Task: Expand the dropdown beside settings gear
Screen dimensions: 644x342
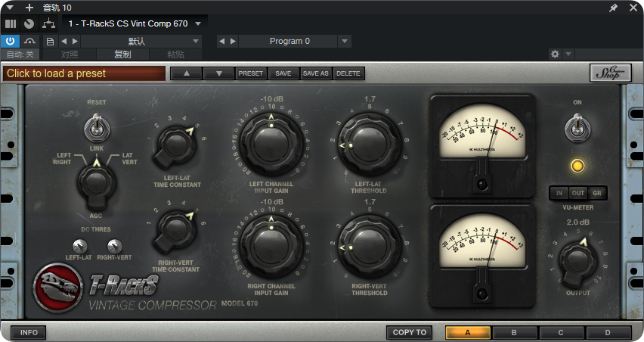Action: 568,54
